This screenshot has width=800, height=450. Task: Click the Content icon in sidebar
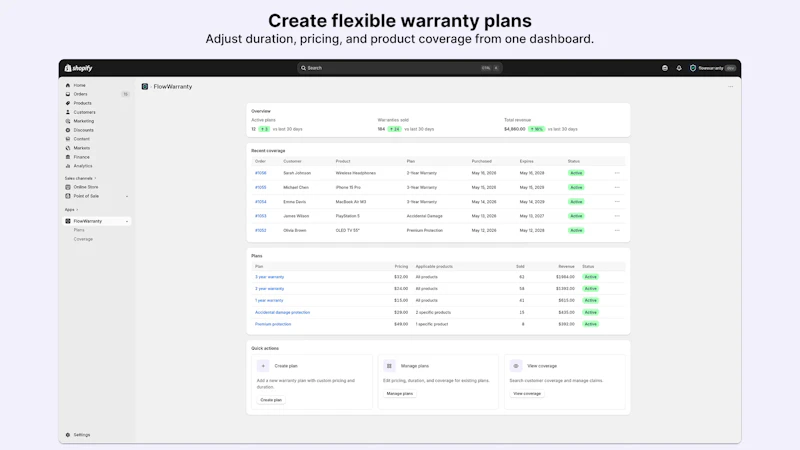click(x=68, y=139)
